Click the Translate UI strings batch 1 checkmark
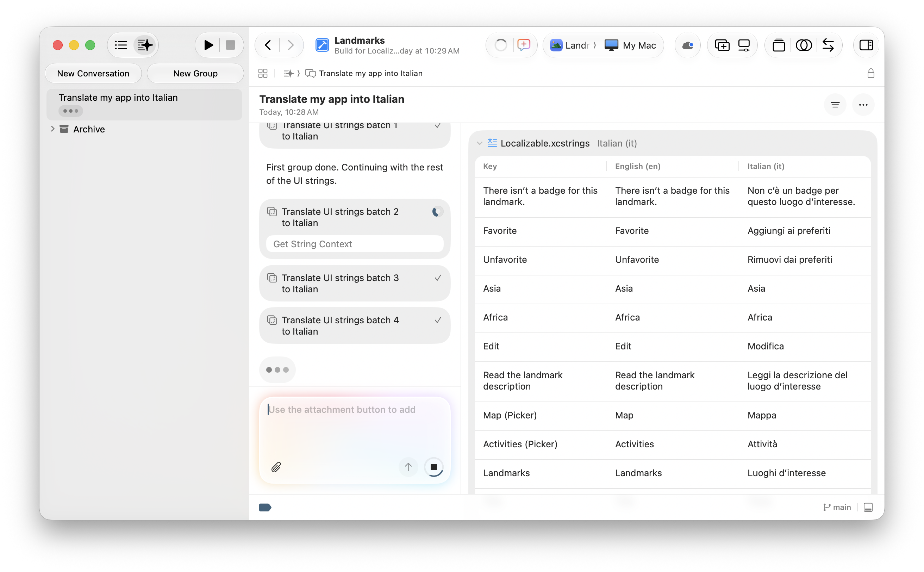Screen dimensions: 924x572 (x=438, y=126)
